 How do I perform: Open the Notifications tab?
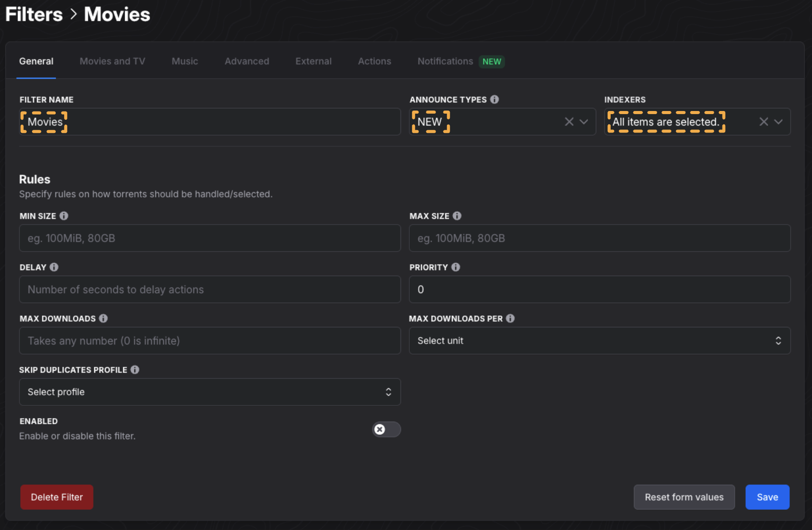coord(445,61)
